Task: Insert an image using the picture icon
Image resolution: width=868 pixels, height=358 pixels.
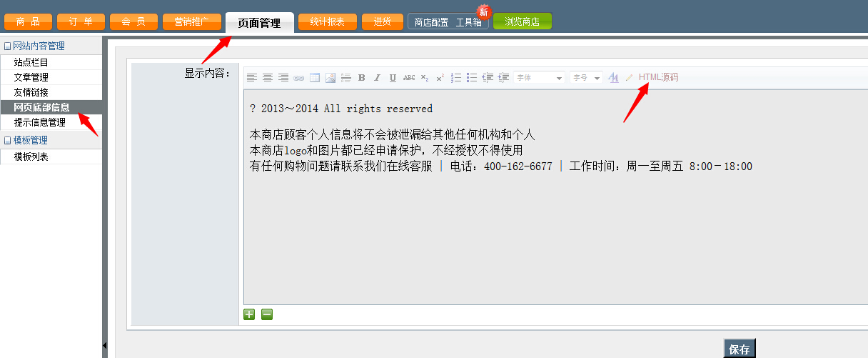Action: (x=330, y=78)
